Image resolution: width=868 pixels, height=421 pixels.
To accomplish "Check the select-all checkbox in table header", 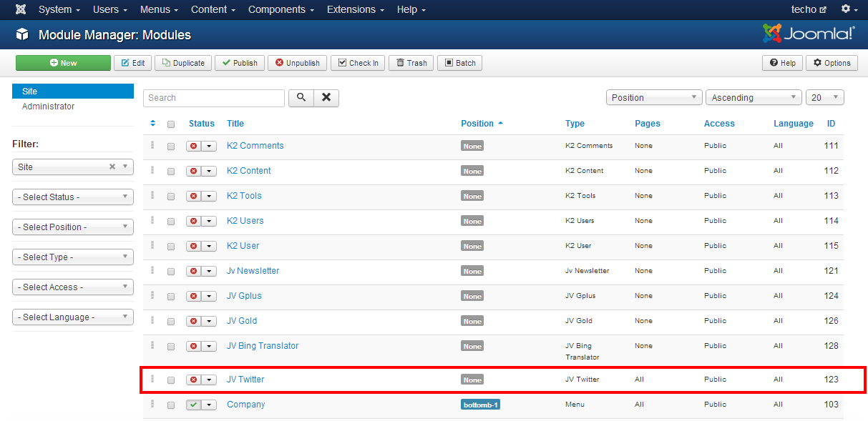I will pos(171,124).
